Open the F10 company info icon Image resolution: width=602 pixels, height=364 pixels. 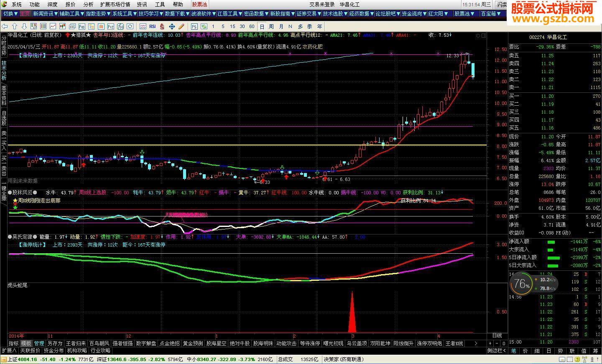pos(82,26)
